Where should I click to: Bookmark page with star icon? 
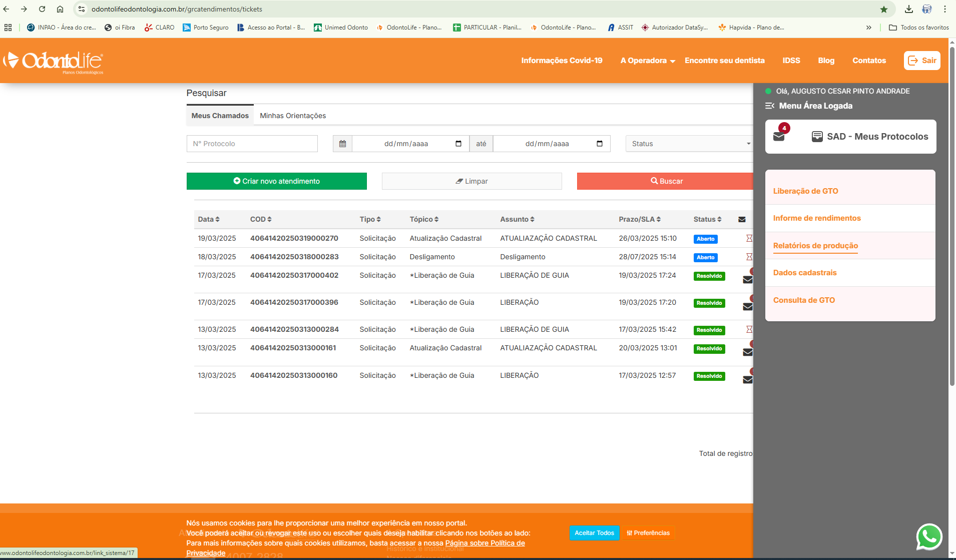[884, 9]
